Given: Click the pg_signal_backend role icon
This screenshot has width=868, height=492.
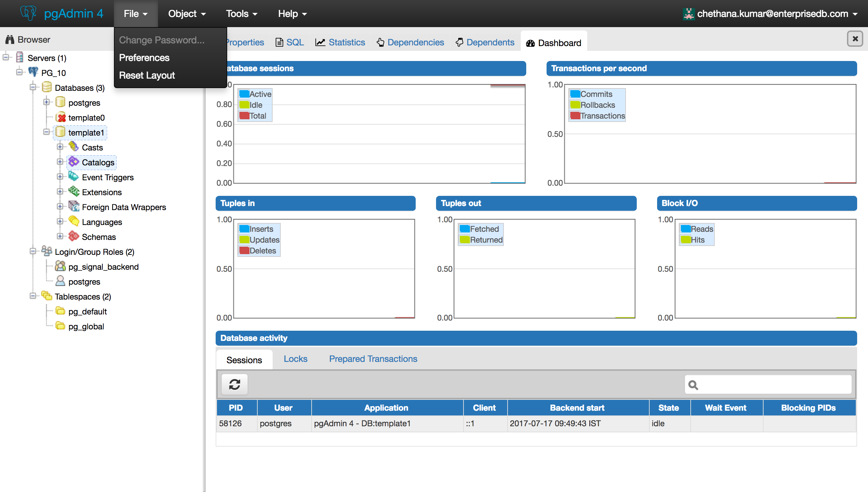Looking at the screenshot, I should click(60, 266).
